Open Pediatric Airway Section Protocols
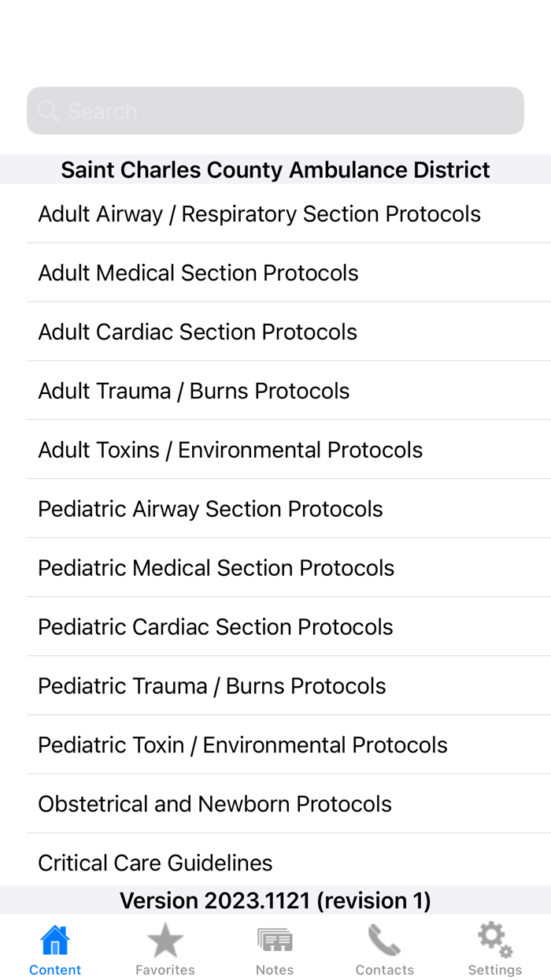The width and height of the screenshot is (551, 980). coord(210,509)
